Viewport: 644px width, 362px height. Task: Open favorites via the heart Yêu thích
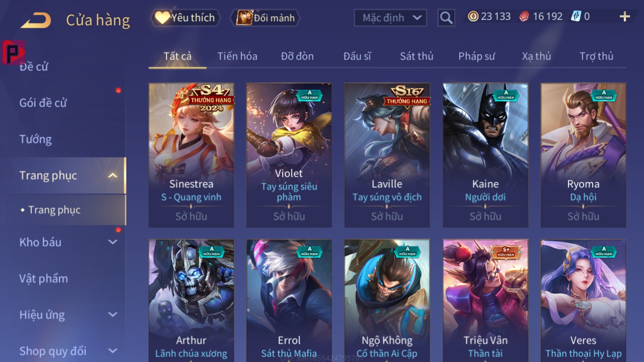[x=186, y=17]
